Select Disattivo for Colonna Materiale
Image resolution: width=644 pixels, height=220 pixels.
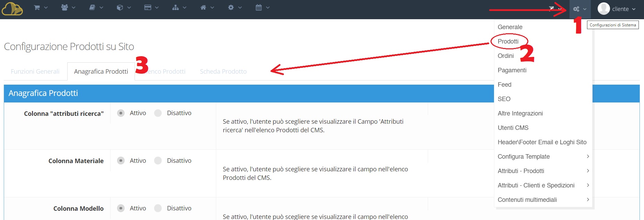[x=158, y=161]
